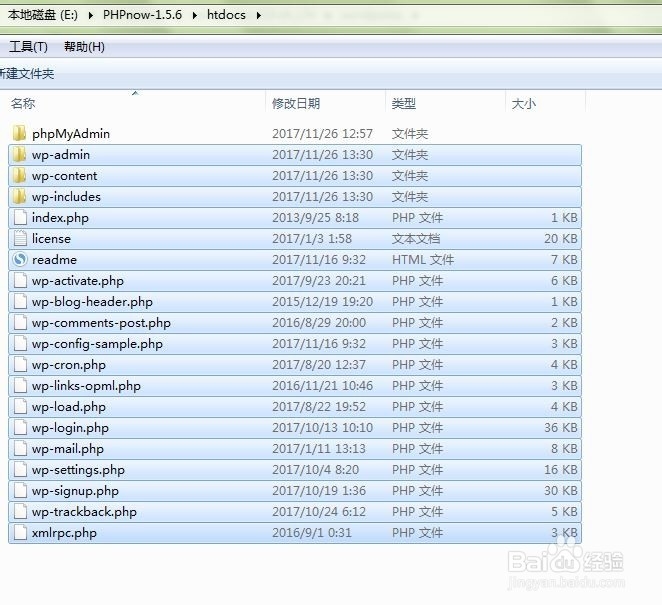
Task: Click htdocs breadcrumb in address bar
Action: coord(226,15)
